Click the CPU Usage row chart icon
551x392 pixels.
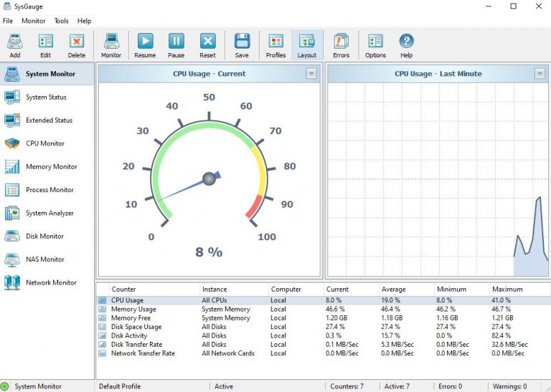coord(103,300)
